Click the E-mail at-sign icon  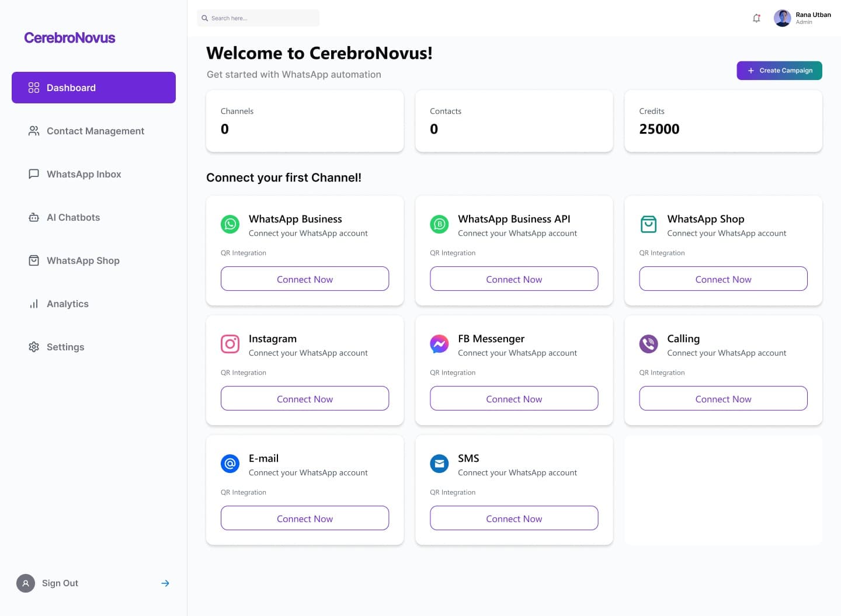(x=230, y=464)
